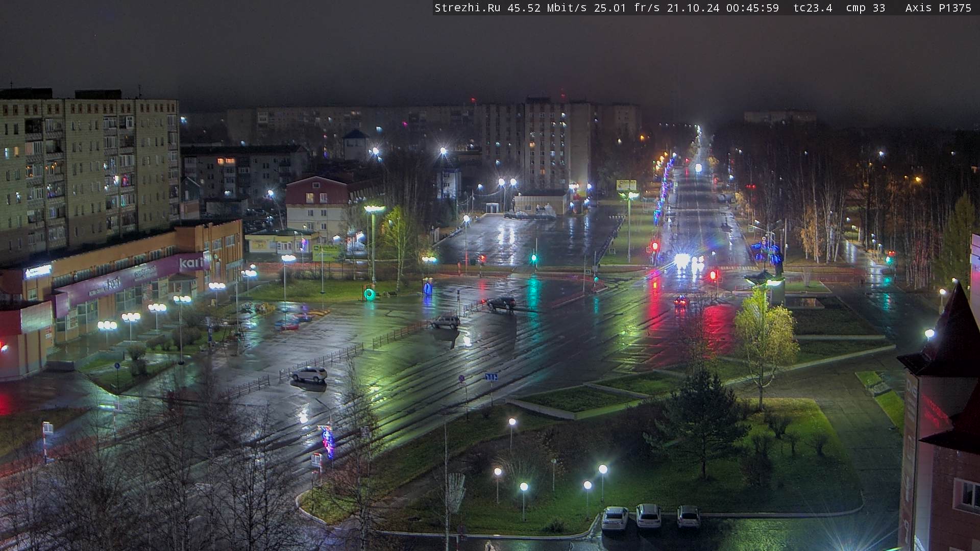Select the tc23.4 overlay value
Screen dimensions: 980x551
coord(813,8)
